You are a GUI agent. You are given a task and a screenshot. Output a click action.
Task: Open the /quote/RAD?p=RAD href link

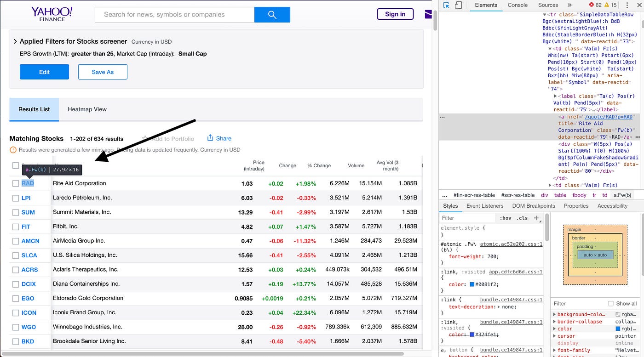[609, 117]
